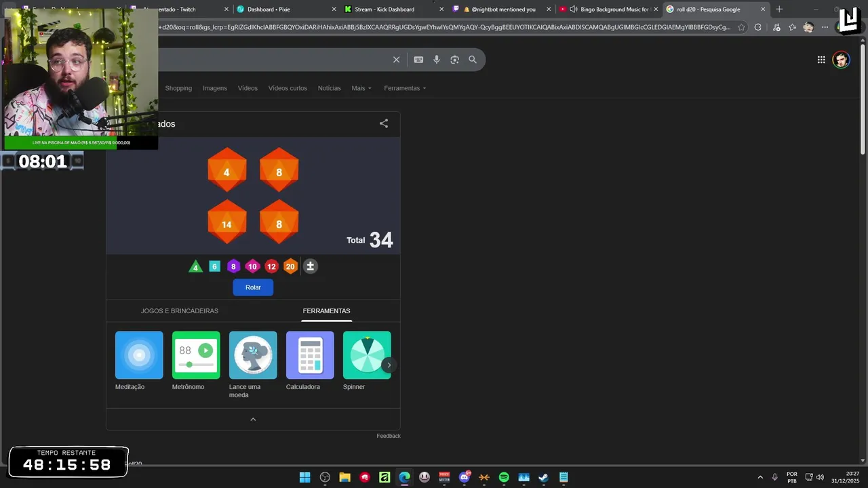Show hidden system tray icons

pyautogui.click(x=760, y=477)
